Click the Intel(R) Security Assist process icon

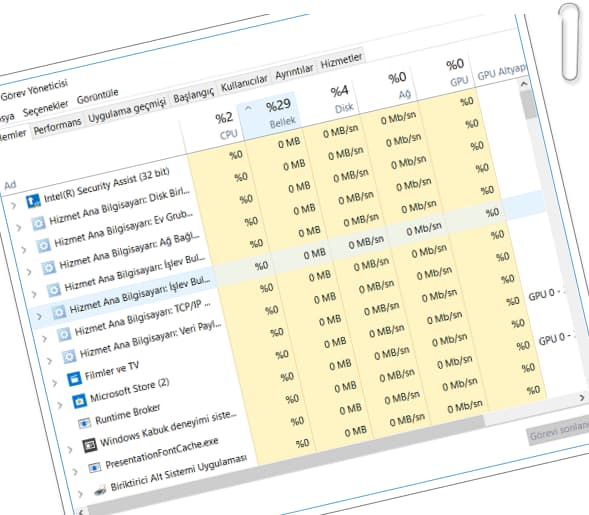pyautogui.click(x=33, y=202)
